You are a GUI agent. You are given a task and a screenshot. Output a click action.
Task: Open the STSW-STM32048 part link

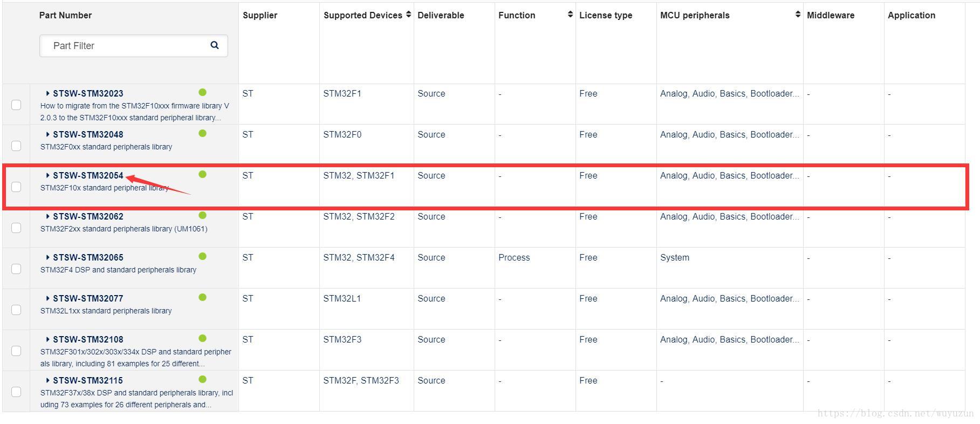point(88,134)
